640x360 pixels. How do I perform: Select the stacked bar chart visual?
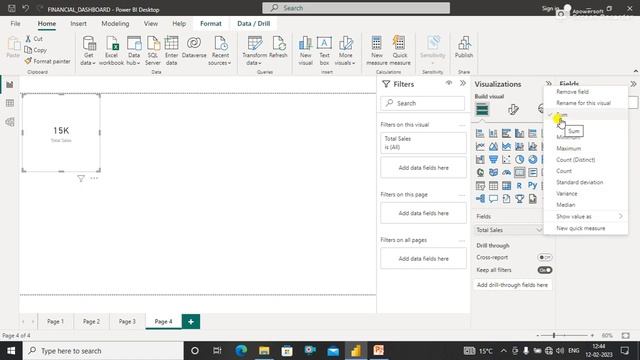(480, 133)
